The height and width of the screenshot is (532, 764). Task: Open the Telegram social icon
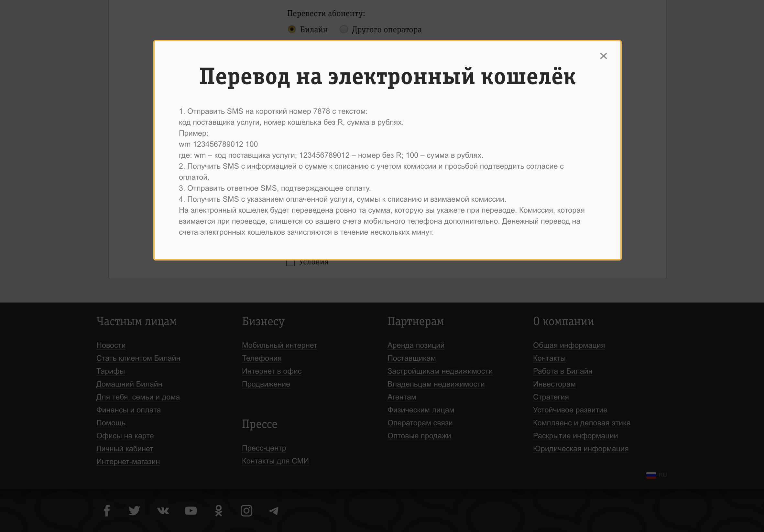tap(275, 511)
